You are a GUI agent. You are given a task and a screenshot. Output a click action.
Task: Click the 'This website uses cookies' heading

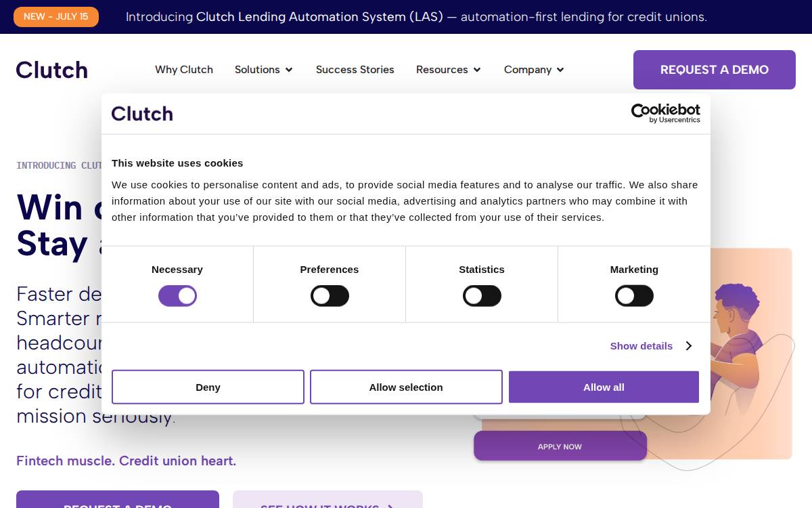tap(177, 163)
